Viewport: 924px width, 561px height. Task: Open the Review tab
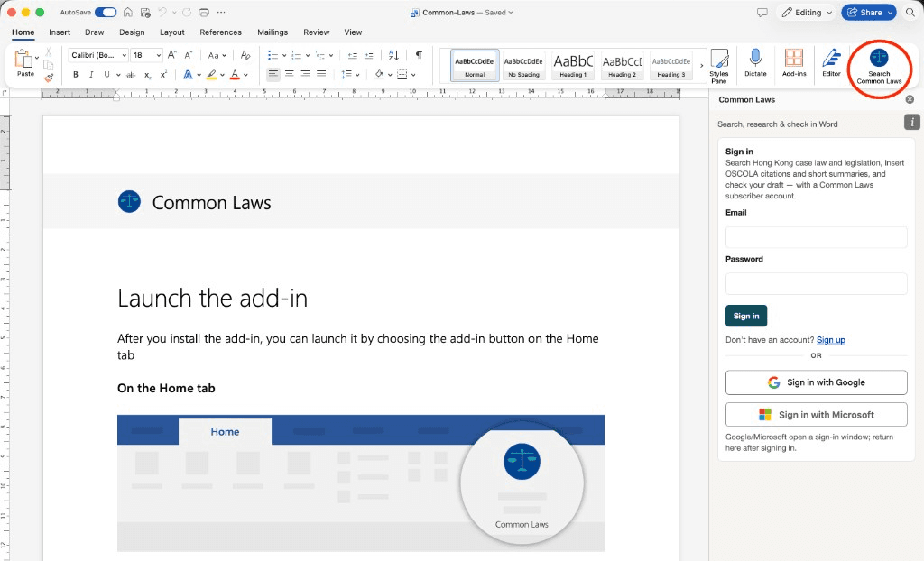[x=317, y=32]
